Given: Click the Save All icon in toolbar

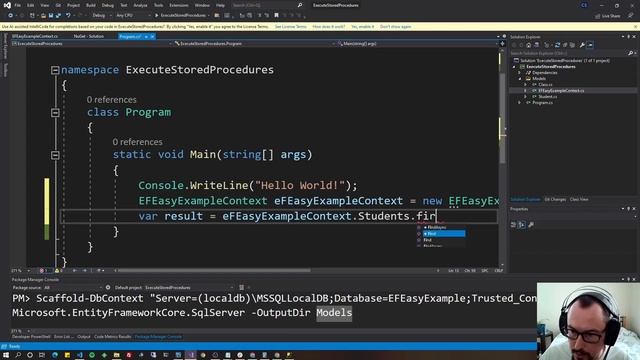Looking at the screenshot, I should point(58,16).
